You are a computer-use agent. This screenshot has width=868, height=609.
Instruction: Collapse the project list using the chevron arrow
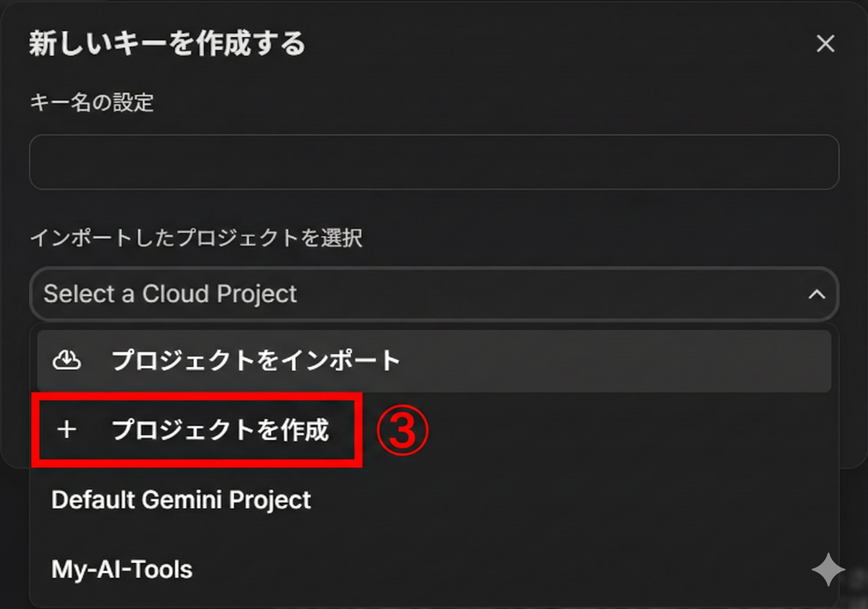pyautogui.click(x=817, y=294)
